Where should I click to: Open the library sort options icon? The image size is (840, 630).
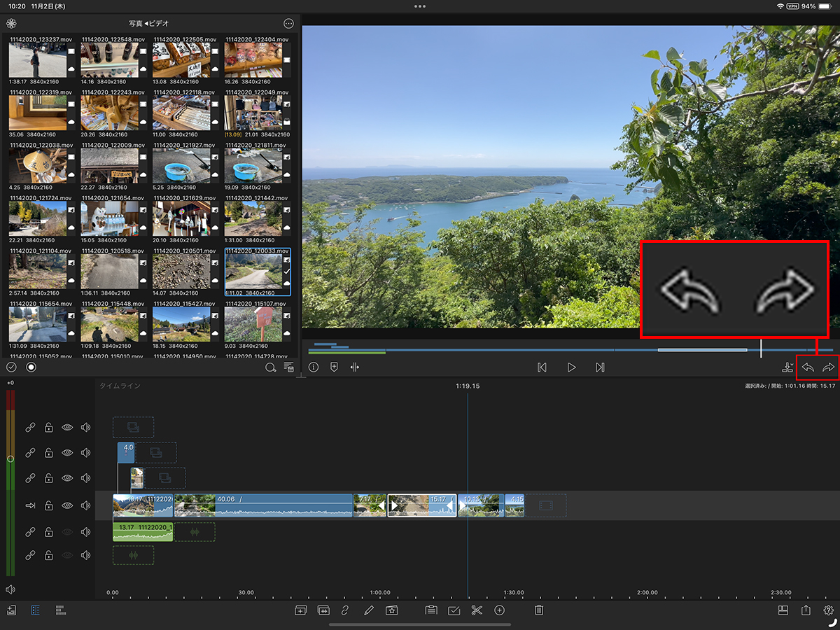click(288, 367)
